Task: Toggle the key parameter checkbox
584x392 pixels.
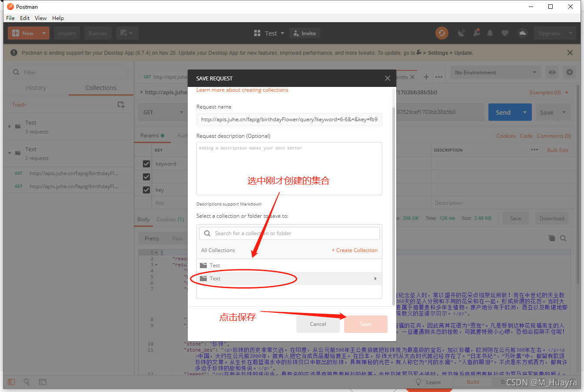Action: pos(146,190)
